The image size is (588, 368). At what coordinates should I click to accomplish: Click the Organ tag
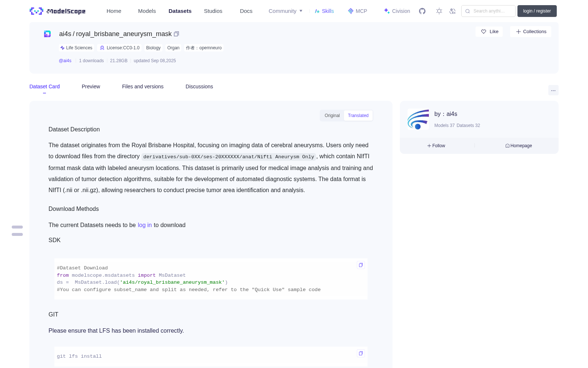pyautogui.click(x=173, y=48)
